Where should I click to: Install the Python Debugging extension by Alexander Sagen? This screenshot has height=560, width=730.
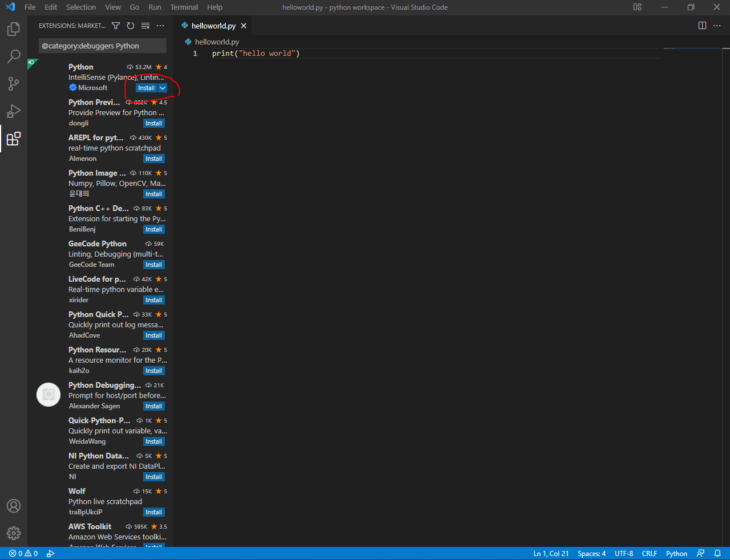click(x=154, y=406)
